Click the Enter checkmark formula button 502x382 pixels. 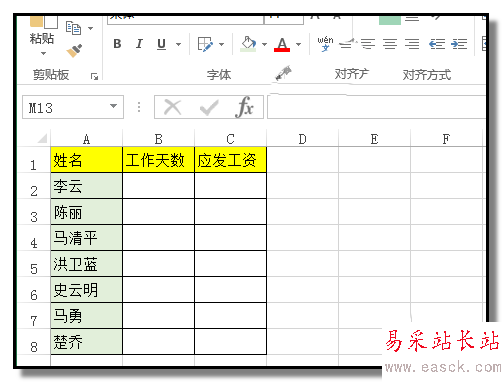coord(209,108)
